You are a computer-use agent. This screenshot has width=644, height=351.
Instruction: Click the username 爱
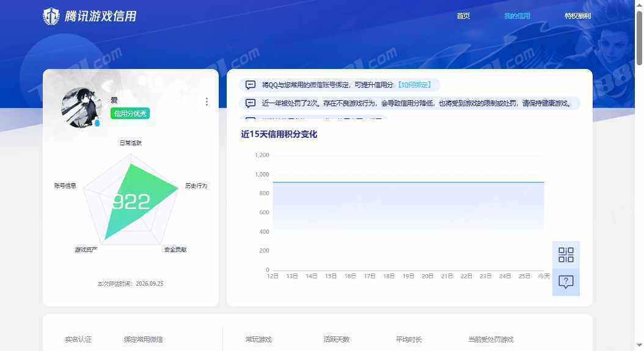click(x=114, y=100)
